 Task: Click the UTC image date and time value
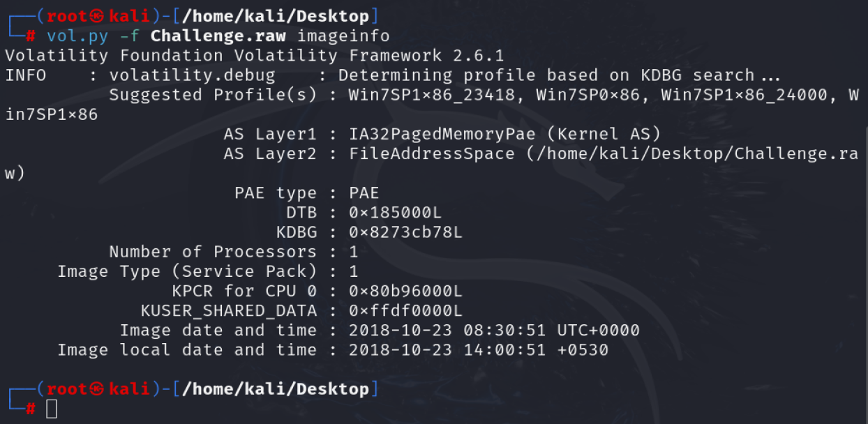[494, 330]
